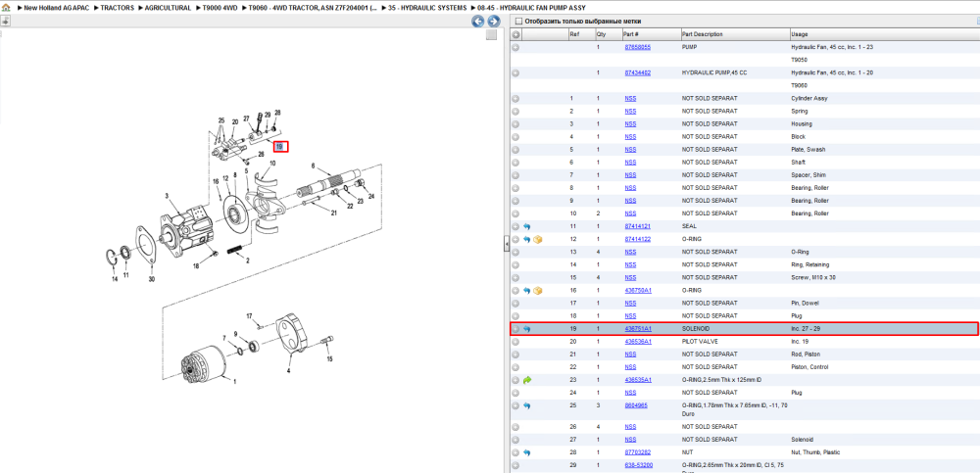Select the circle for HYDRAULIC PUMP,45 CC row

(515, 73)
